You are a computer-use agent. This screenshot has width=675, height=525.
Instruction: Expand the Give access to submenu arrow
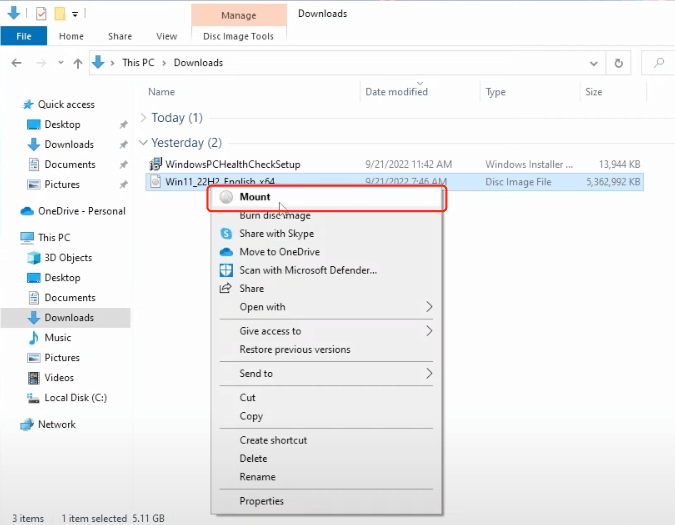(x=429, y=331)
